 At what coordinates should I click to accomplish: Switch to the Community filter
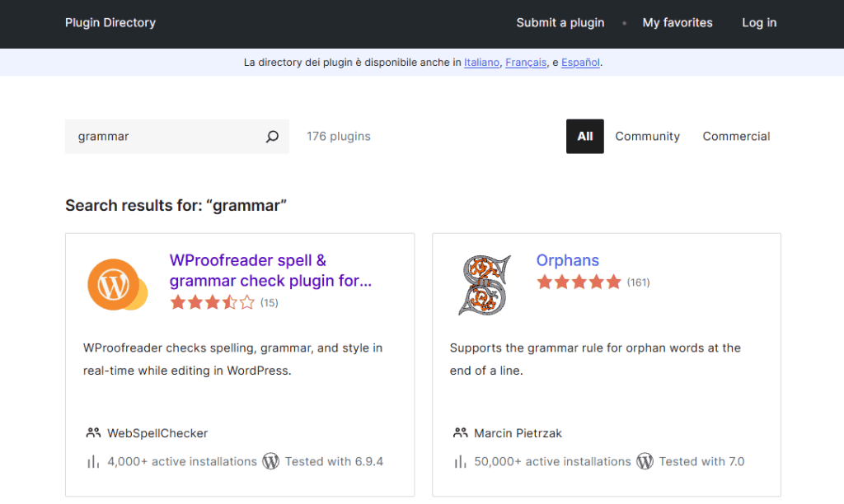tap(648, 137)
